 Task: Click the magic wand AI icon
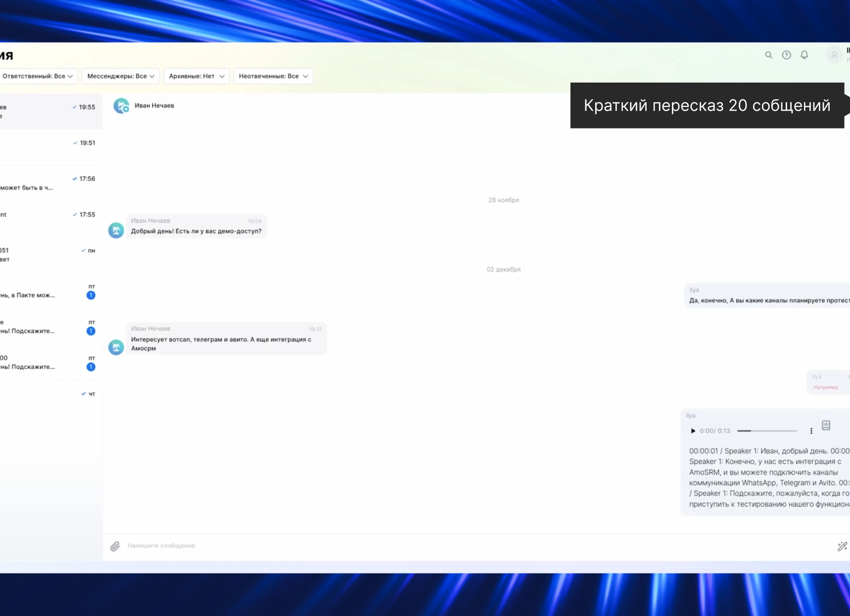click(842, 546)
